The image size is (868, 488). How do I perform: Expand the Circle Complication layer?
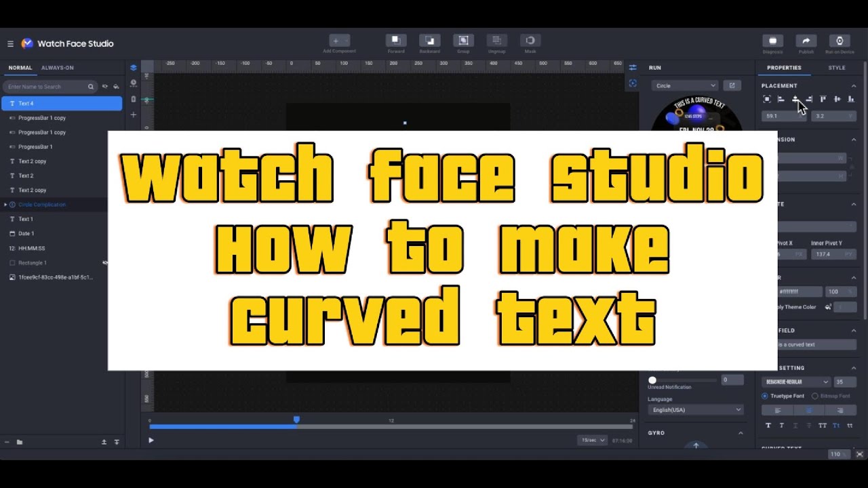(x=5, y=205)
